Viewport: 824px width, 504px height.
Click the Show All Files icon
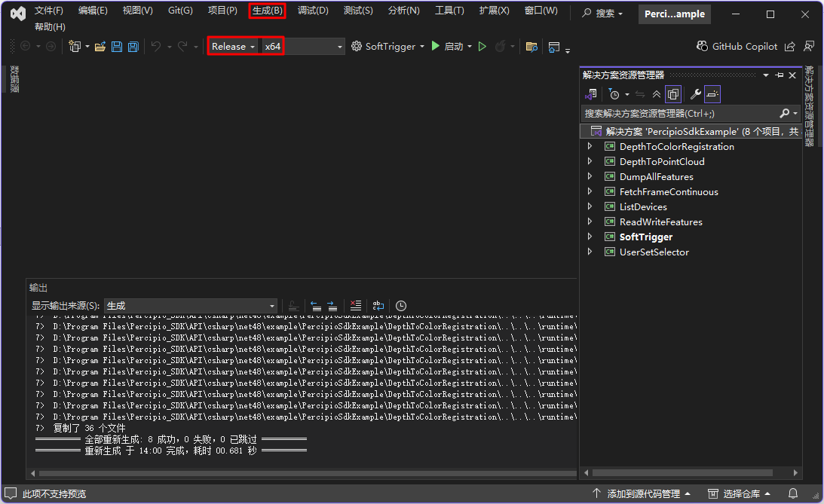pyautogui.click(x=673, y=94)
